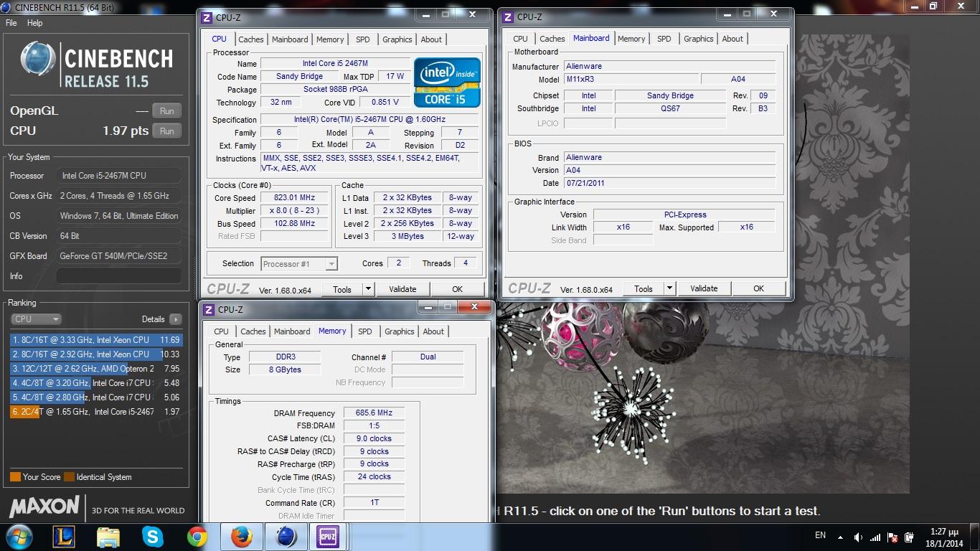The width and height of the screenshot is (980, 551).
Task: Click the Intel Core i5 logo
Action: point(447,83)
